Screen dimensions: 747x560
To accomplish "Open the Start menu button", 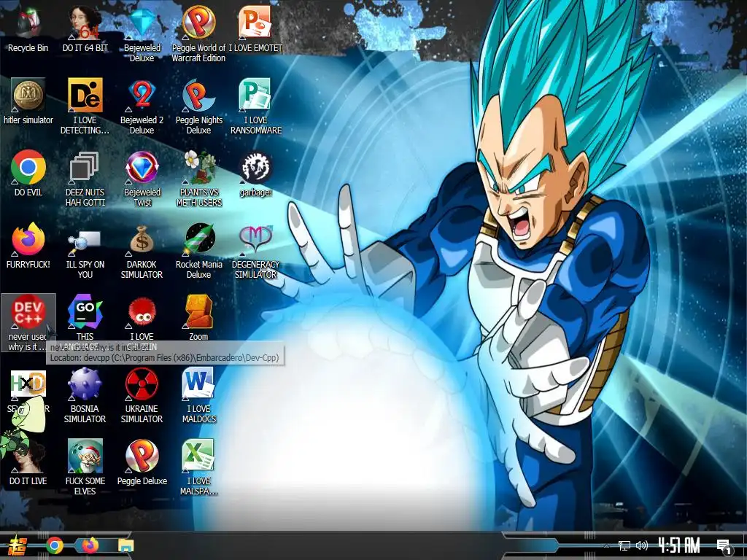I will 18,546.
